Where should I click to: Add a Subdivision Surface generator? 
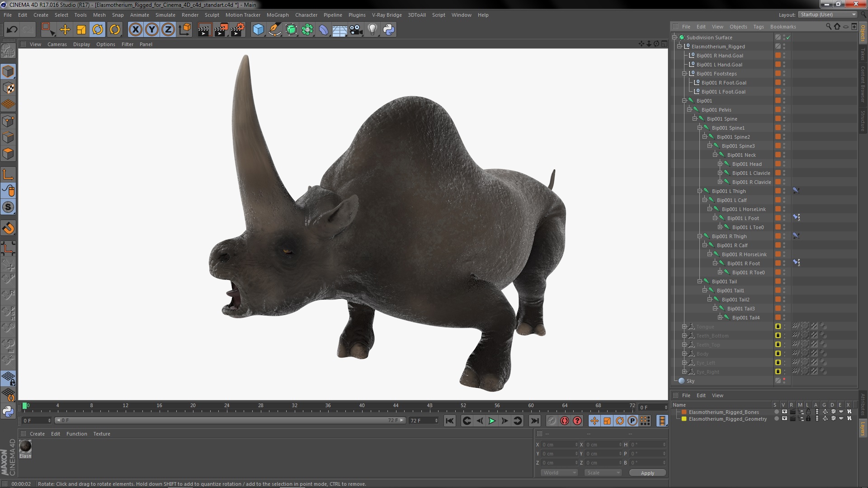(x=291, y=30)
